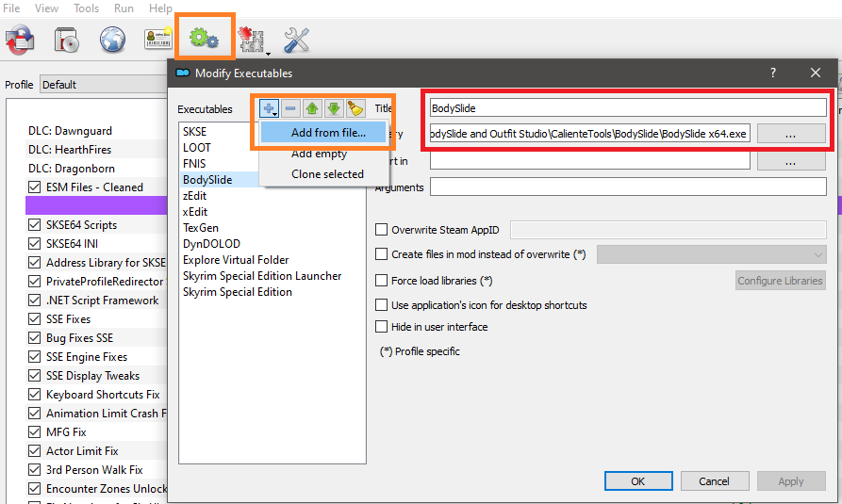
Task: Select the purple separator row in mod list
Action: tap(97, 205)
